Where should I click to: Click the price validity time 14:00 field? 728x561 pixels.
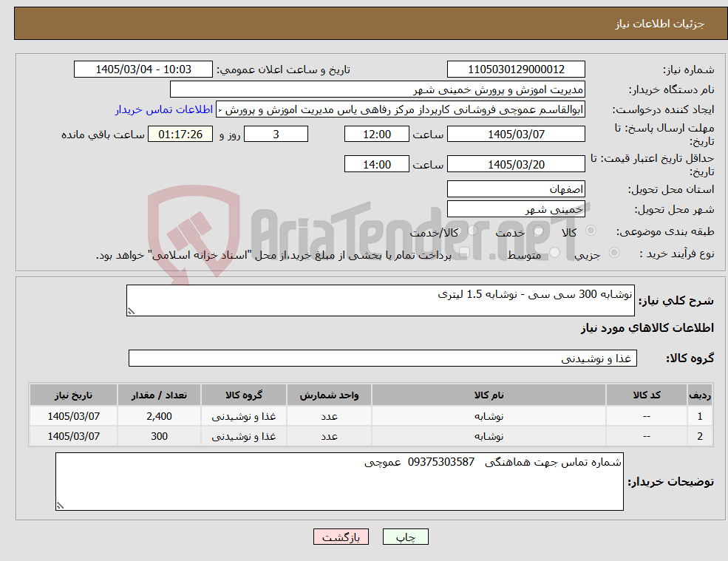coord(376,164)
